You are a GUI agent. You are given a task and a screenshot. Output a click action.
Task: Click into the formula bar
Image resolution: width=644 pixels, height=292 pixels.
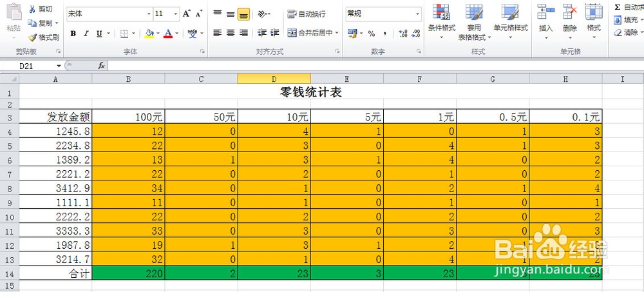pyautogui.click(x=376, y=66)
